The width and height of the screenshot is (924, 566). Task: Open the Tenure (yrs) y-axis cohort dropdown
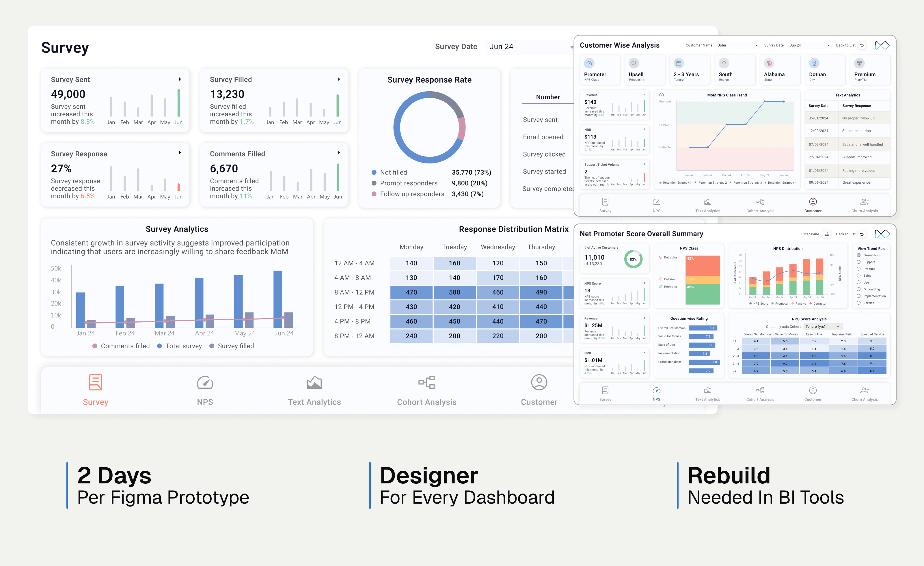(x=824, y=326)
